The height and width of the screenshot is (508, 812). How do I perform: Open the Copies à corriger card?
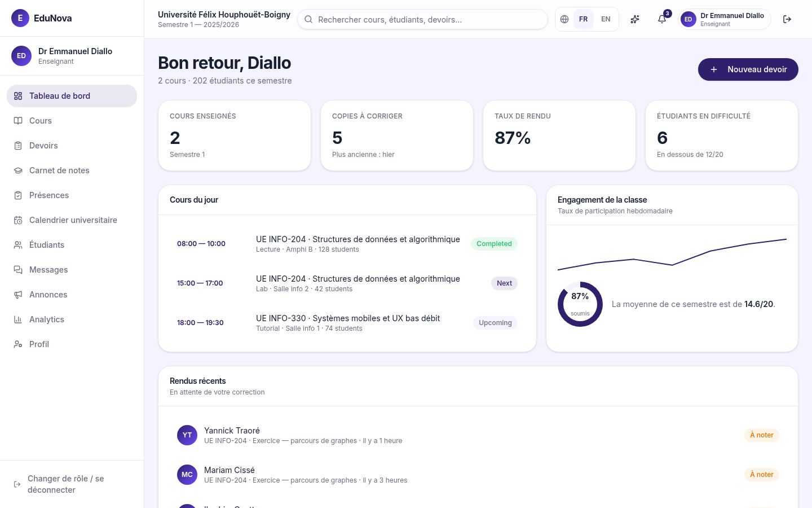(x=397, y=135)
